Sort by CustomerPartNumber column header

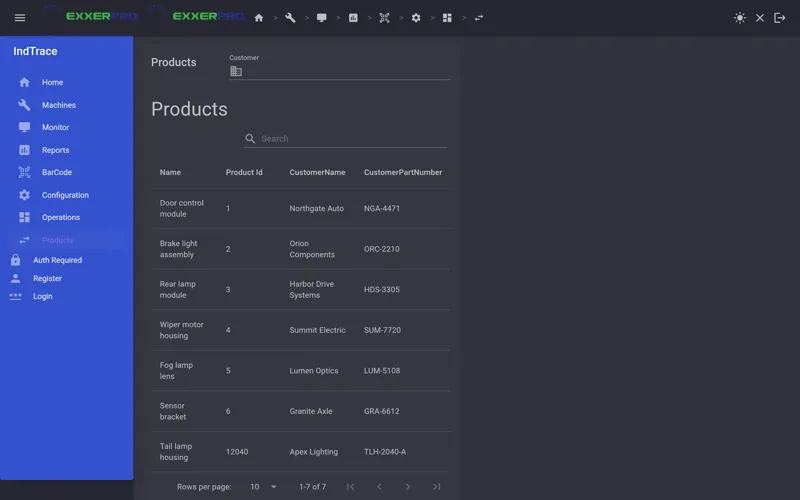(x=403, y=172)
